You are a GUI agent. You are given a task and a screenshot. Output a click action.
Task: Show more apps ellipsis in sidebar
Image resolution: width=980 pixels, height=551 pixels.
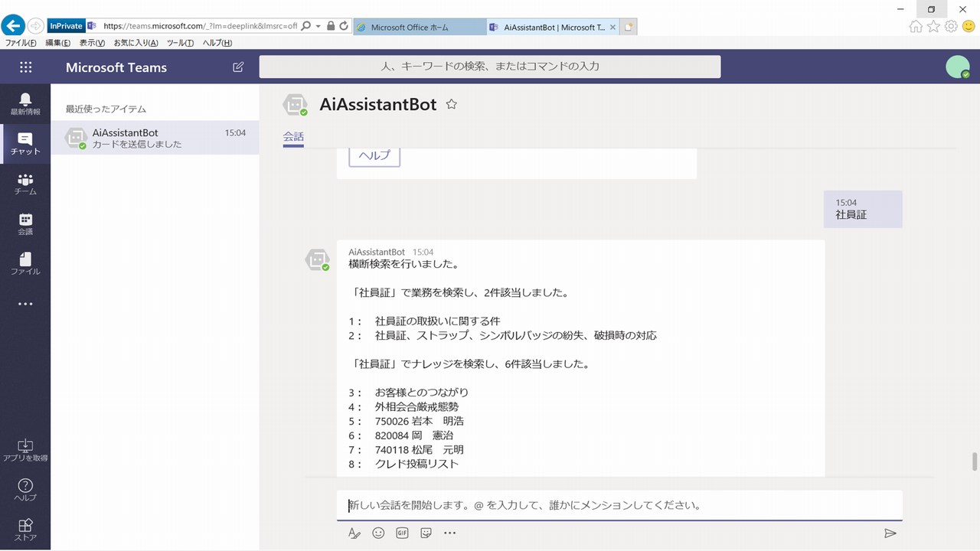25,304
